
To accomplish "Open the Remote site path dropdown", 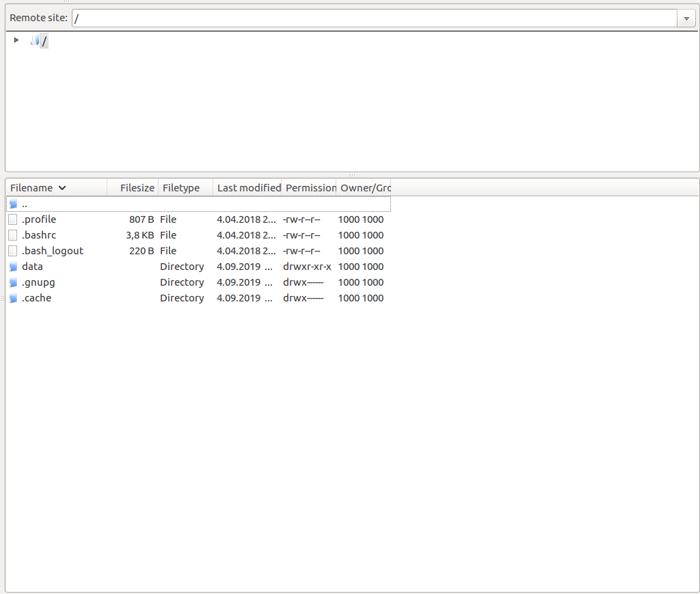I will click(x=686, y=18).
